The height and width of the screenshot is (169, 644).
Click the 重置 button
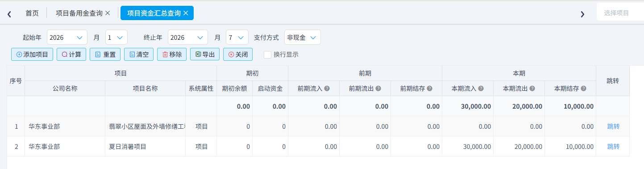pos(105,55)
